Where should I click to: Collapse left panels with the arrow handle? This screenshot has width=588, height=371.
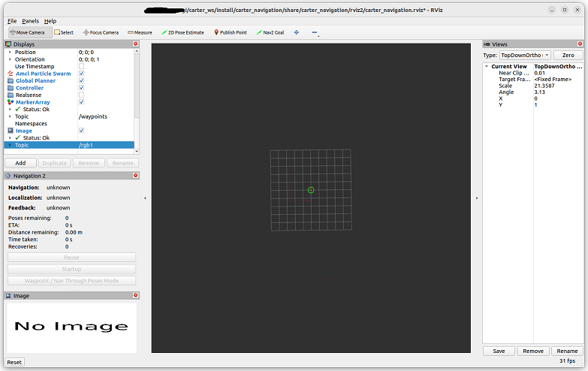pos(145,198)
